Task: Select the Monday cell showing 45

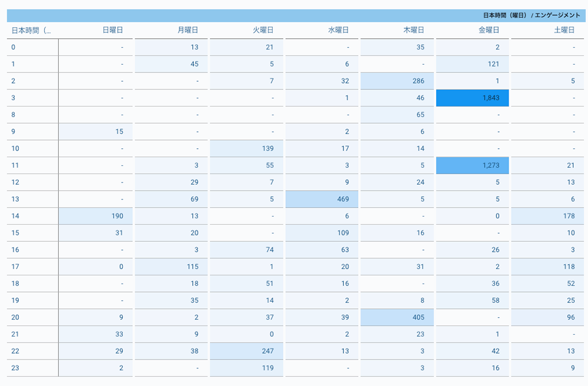Action: (171, 64)
